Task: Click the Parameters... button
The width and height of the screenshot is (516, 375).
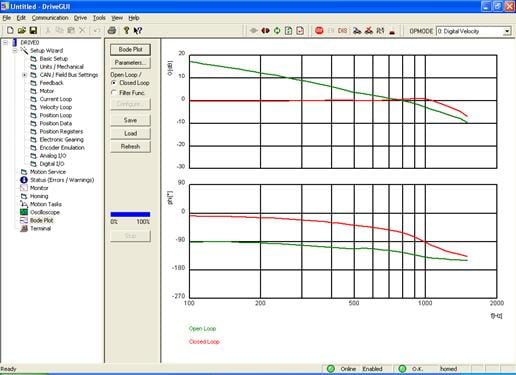Action: click(x=130, y=63)
